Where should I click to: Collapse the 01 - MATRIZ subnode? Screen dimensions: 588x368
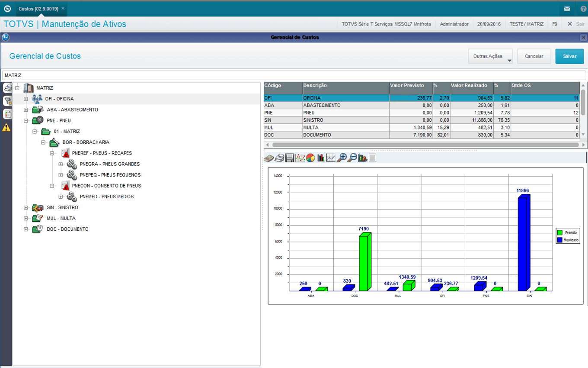tap(35, 131)
